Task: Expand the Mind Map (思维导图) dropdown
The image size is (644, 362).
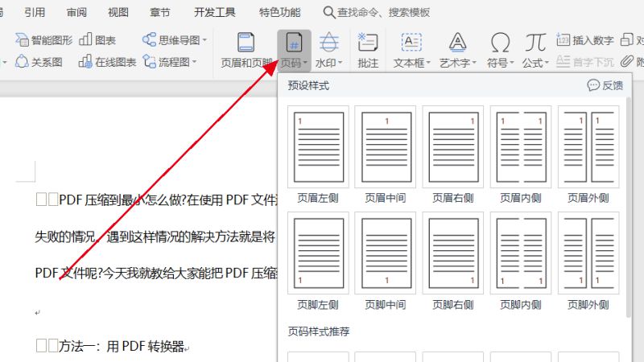Action: coord(175,39)
